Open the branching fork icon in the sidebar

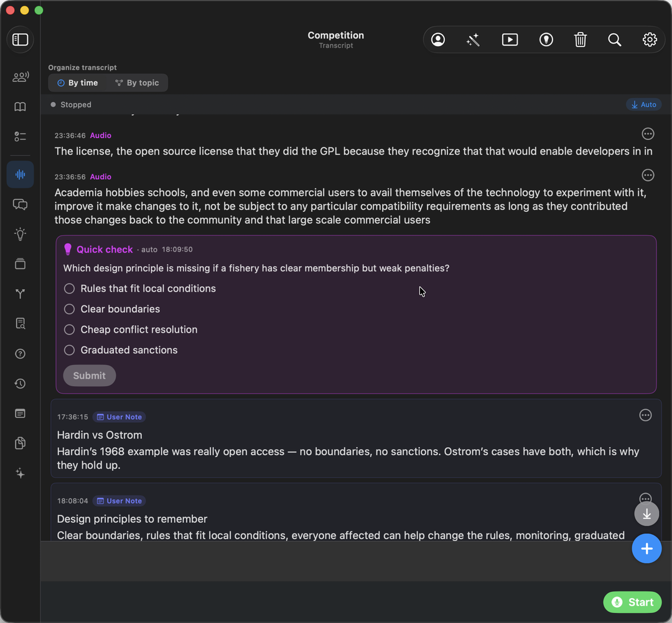point(20,293)
